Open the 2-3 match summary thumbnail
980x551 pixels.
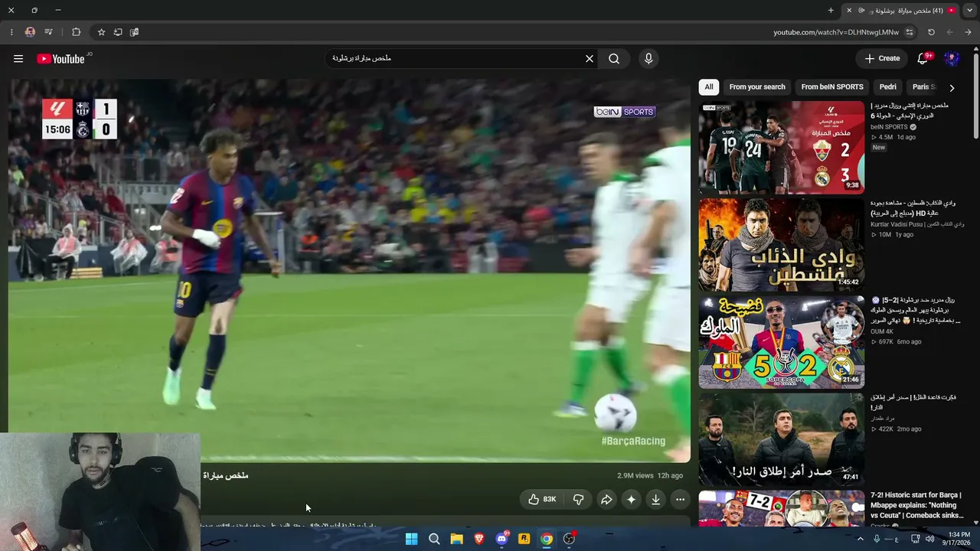(x=781, y=147)
